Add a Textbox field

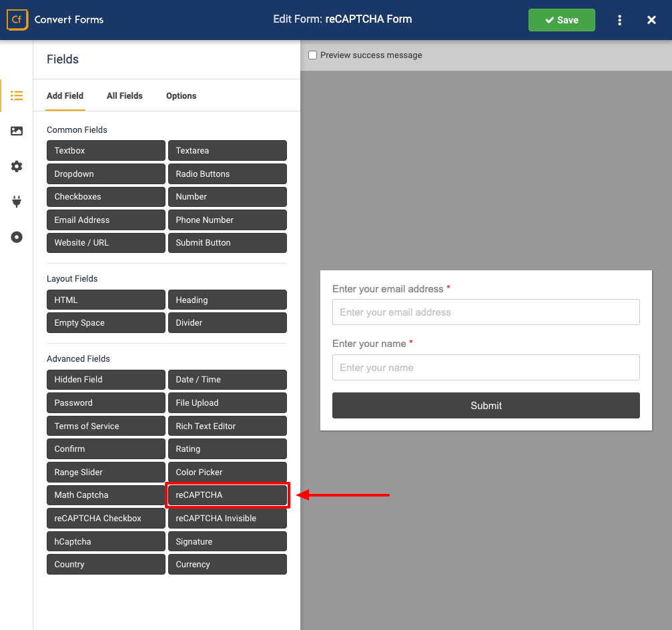click(106, 150)
